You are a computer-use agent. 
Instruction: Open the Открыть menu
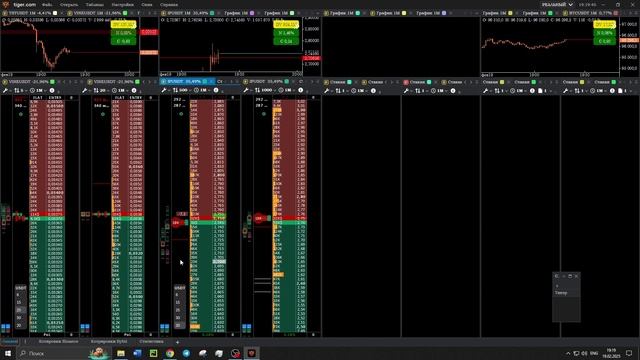(69, 4)
